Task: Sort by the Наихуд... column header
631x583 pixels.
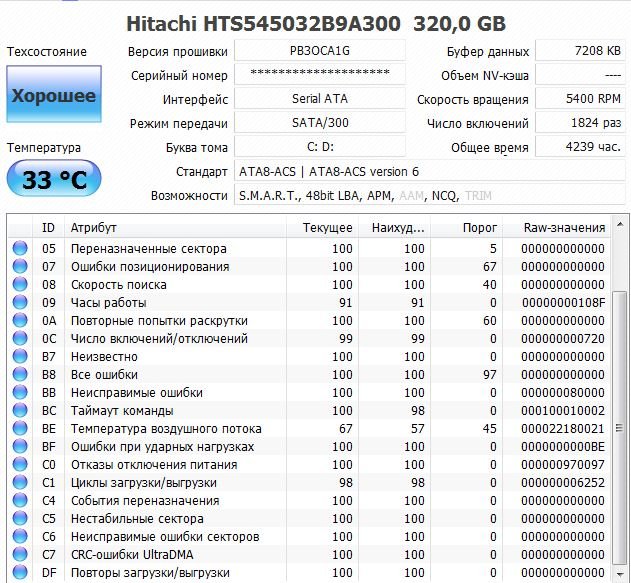Action: 394,228
